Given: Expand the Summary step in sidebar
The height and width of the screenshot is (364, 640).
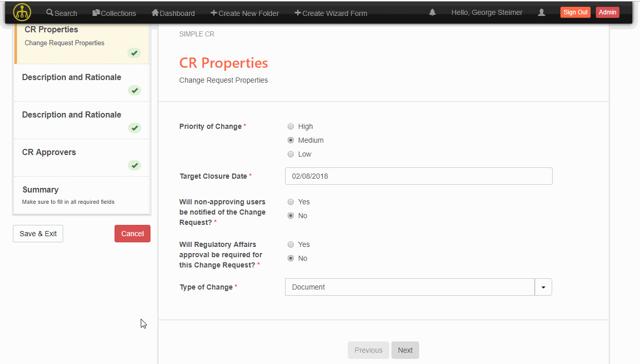Looking at the screenshot, I should click(41, 189).
